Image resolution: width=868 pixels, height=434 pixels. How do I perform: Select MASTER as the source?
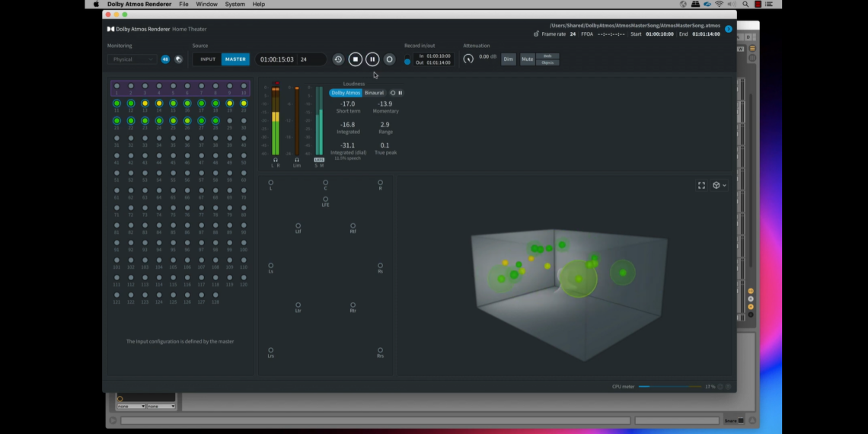click(235, 59)
